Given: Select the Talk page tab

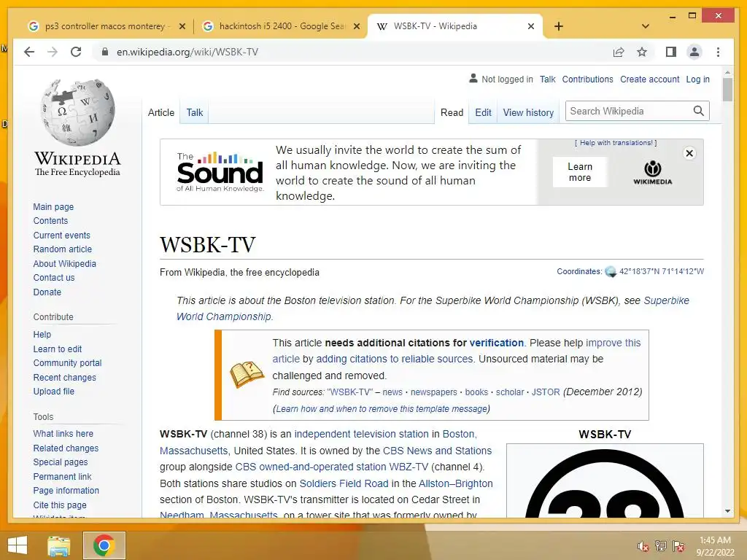Looking at the screenshot, I should coord(194,112).
